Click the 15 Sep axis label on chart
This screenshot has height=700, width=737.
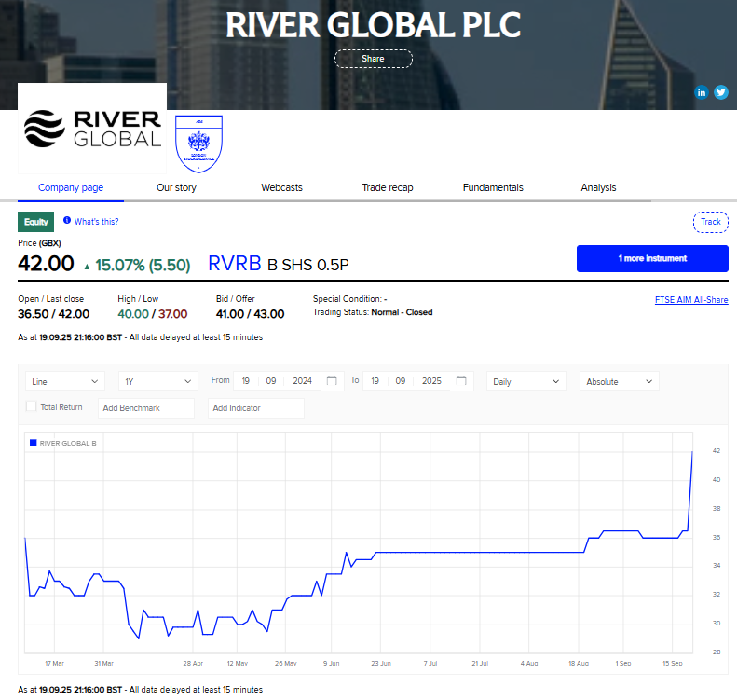pos(673,664)
